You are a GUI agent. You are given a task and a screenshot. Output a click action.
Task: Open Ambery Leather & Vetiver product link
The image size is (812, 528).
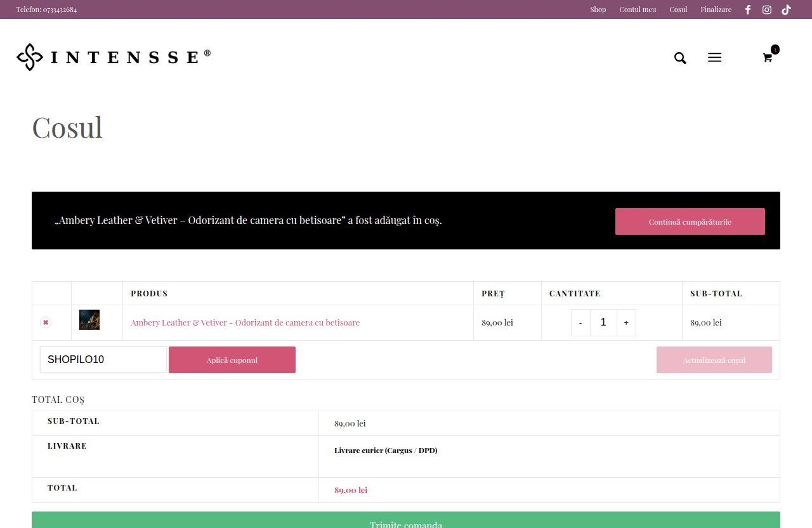(245, 322)
